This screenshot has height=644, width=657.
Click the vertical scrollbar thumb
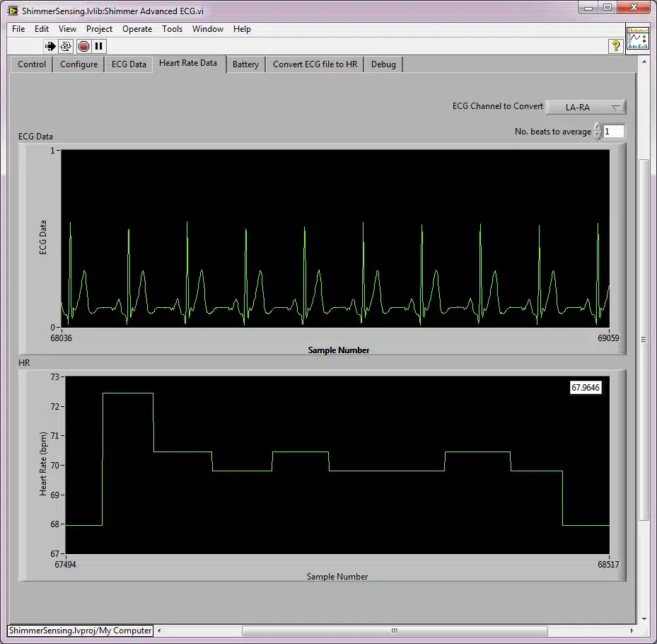coord(644,340)
